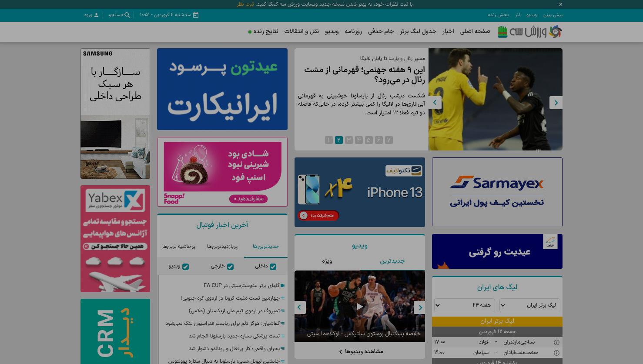Switch to جدیدترین‌ها news tab
Screen dimensions: 643x364
click(x=266, y=247)
